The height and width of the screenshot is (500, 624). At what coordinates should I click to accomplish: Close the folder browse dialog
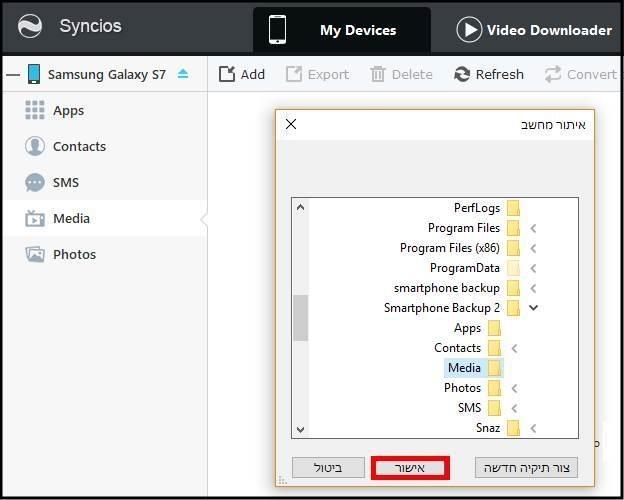pos(291,124)
